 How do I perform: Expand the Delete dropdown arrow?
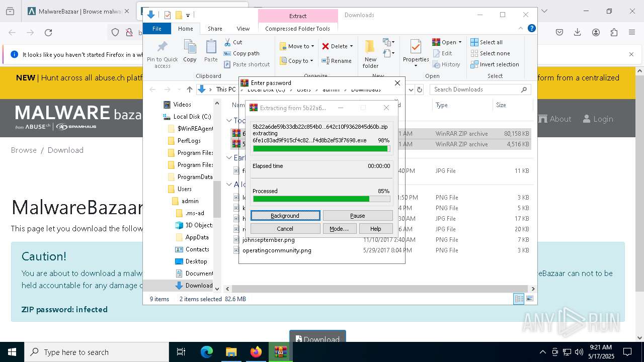coord(351,46)
